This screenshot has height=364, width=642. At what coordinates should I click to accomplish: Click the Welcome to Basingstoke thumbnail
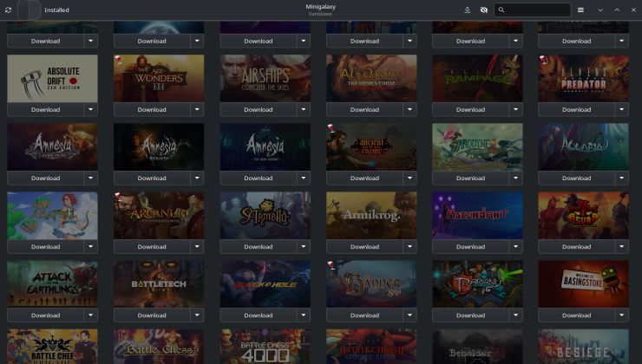[583, 283]
